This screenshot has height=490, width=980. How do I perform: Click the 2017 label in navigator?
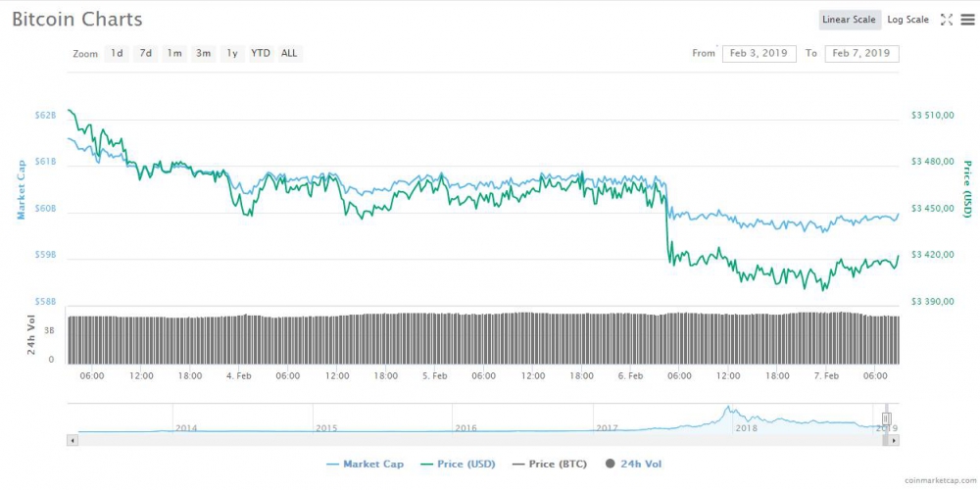click(x=607, y=428)
